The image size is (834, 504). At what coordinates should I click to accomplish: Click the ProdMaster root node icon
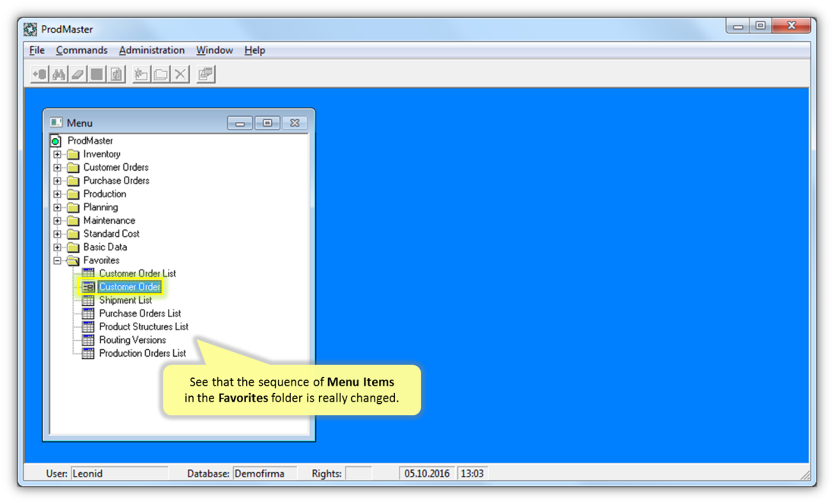pos(56,141)
